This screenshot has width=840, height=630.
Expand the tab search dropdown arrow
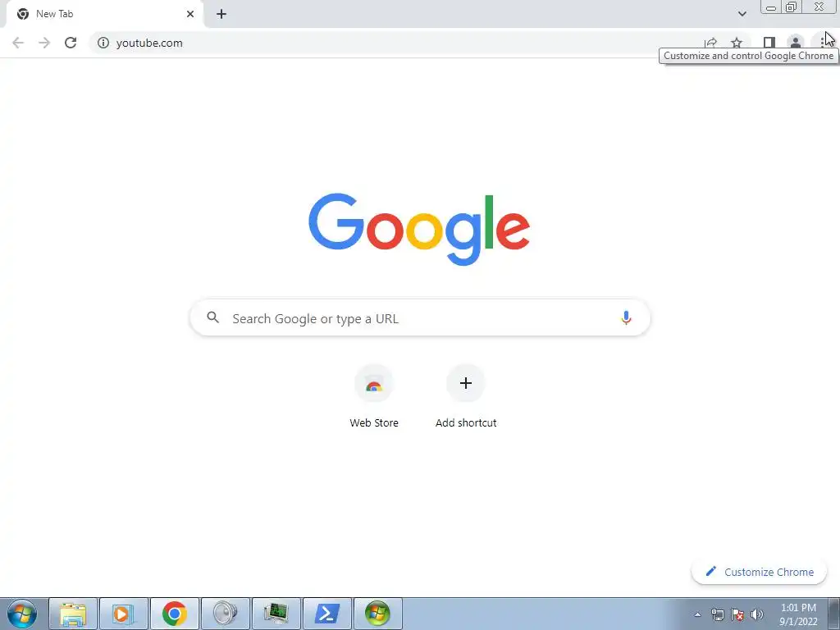click(742, 14)
